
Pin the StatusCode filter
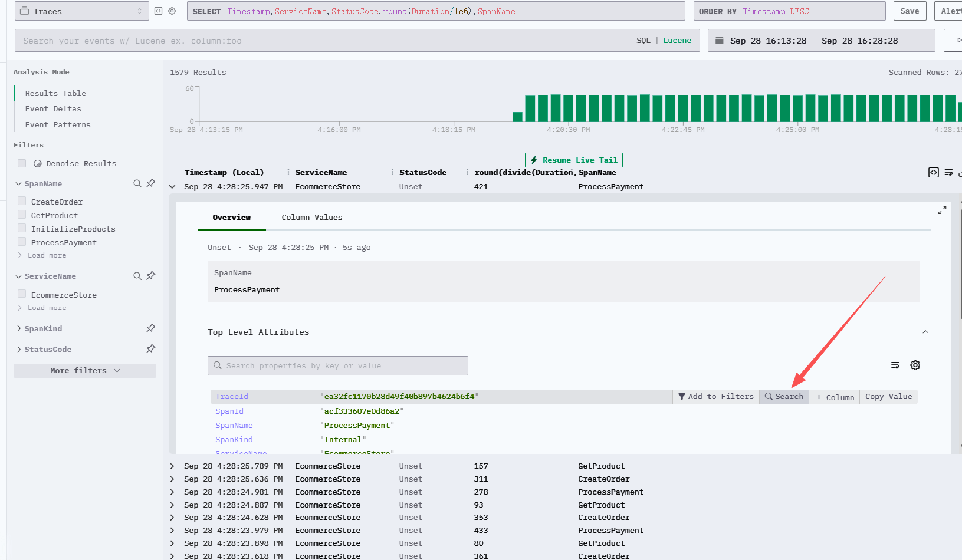[151, 349]
